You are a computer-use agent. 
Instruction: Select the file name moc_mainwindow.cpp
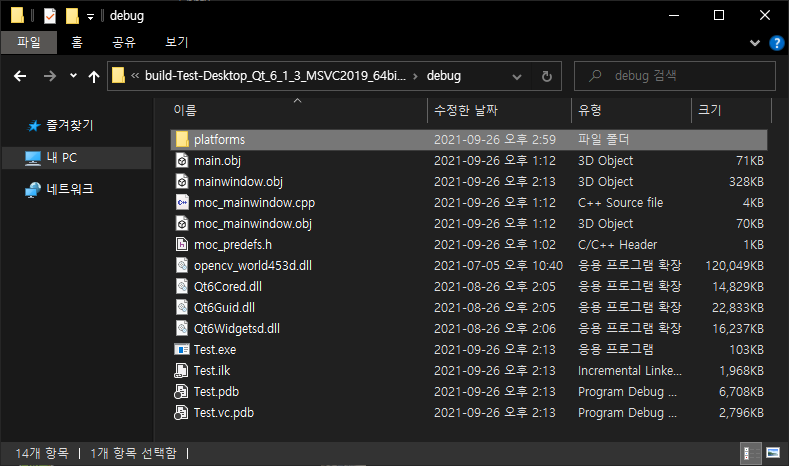click(x=255, y=203)
